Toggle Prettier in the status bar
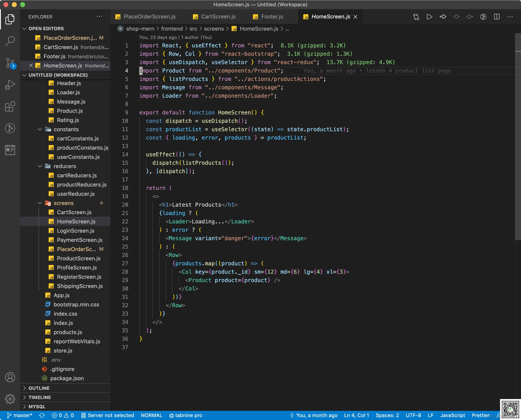This screenshot has height=420, width=521. [x=480, y=415]
